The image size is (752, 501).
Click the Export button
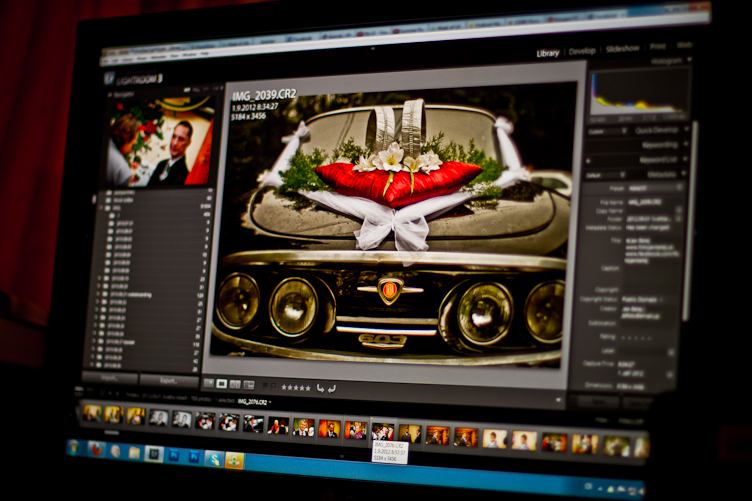pos(169,381)
